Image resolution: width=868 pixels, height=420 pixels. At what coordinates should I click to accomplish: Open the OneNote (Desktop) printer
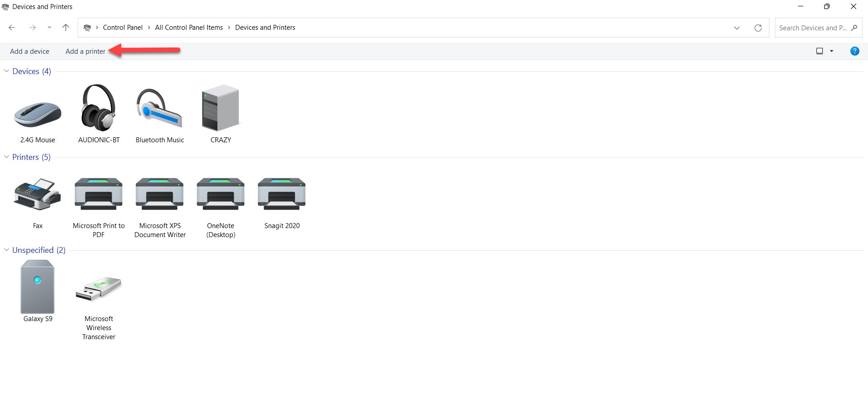(x=220, y=194)
